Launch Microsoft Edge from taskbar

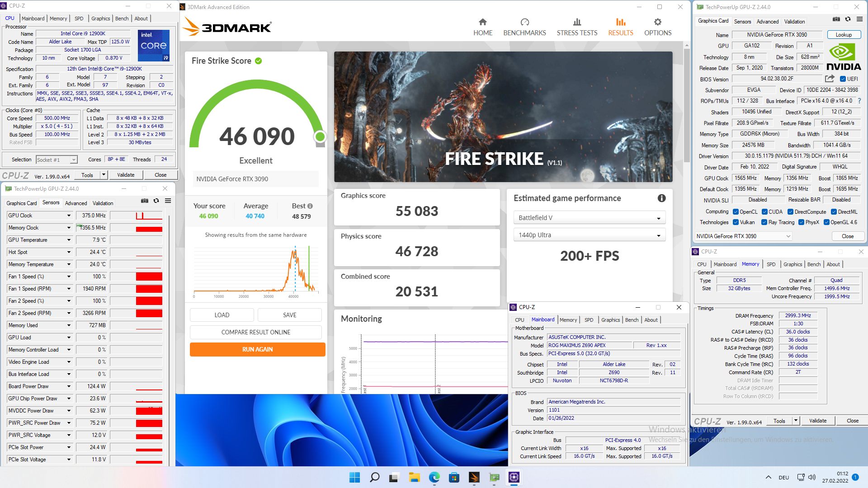pos(434,477)
